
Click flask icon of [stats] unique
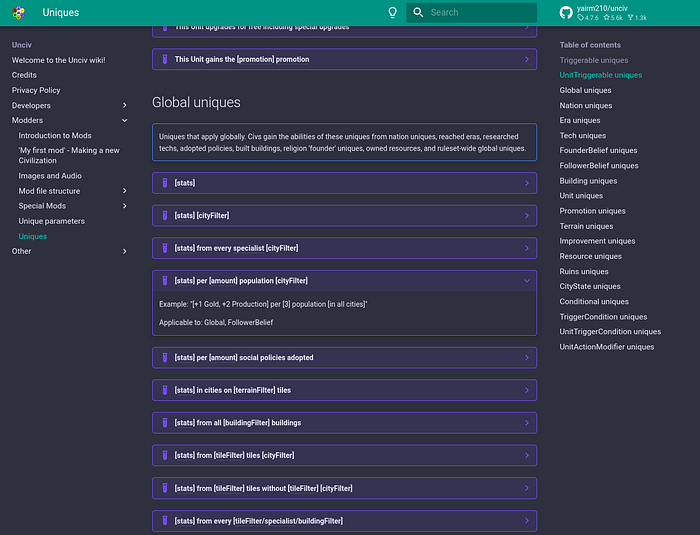[x=165, y=183]
